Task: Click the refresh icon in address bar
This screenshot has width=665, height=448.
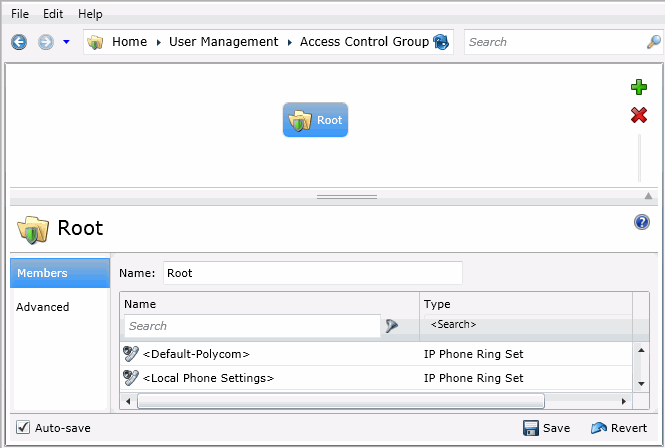Action: coord(440,42)
